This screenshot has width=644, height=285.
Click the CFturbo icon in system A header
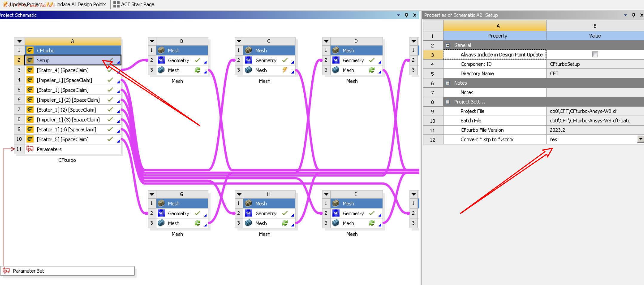tap(30, 50)
